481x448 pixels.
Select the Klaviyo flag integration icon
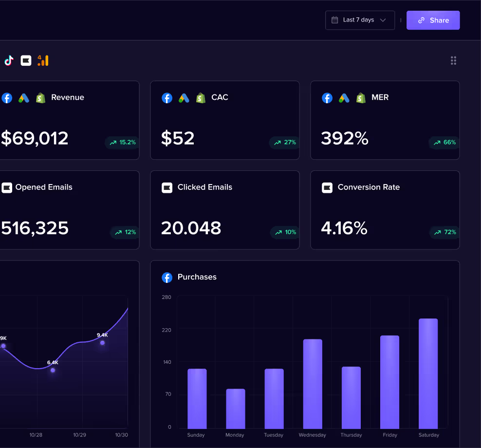tap(26, 60)
